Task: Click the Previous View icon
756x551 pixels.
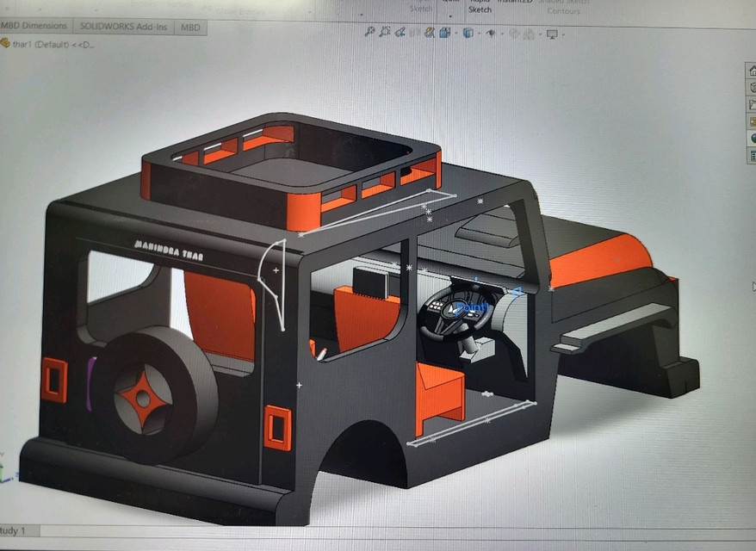Action: 400,34
